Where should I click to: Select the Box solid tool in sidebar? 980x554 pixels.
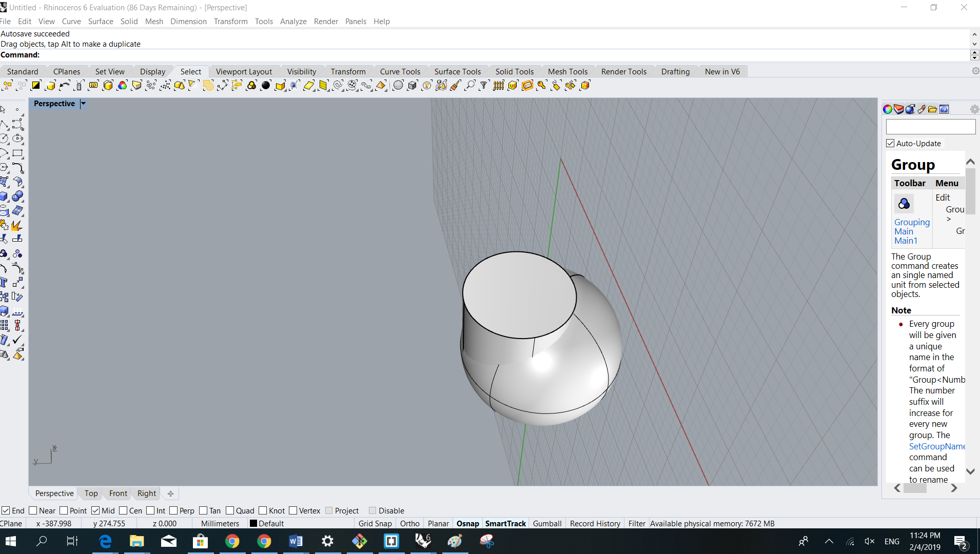pyautogui.click(x=4, y=196)
